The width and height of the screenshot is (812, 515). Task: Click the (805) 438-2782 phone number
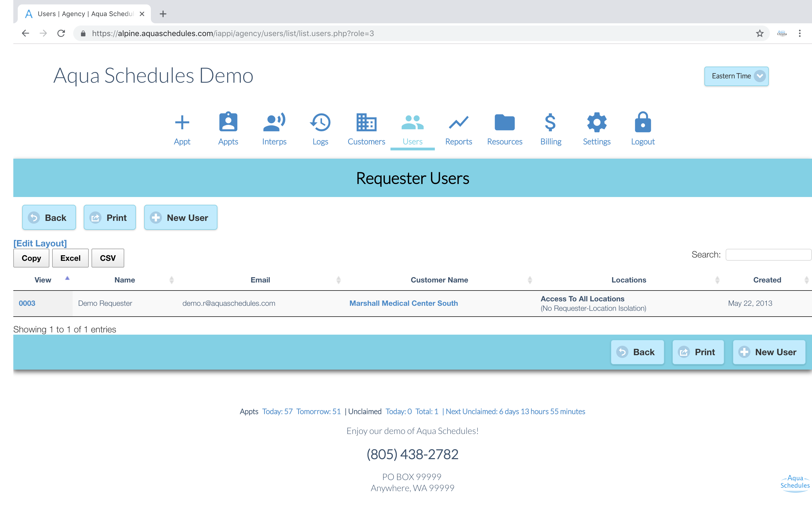pyautogui.click(x=412, y=454)
